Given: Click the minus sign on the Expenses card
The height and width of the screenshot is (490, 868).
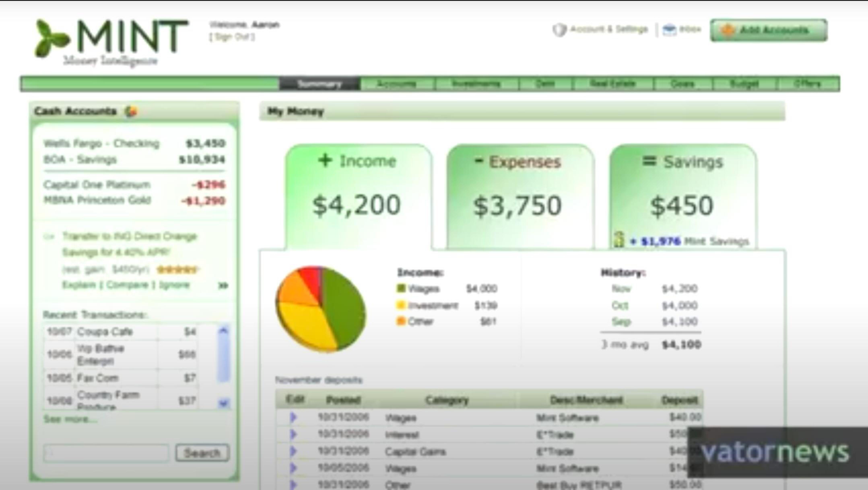Looking at the screenshot, I should point(478,161).
